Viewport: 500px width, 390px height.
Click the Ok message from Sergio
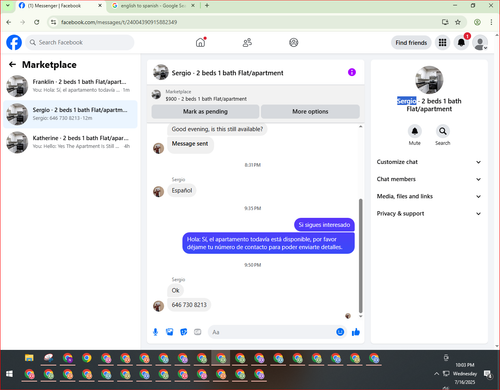175,290
